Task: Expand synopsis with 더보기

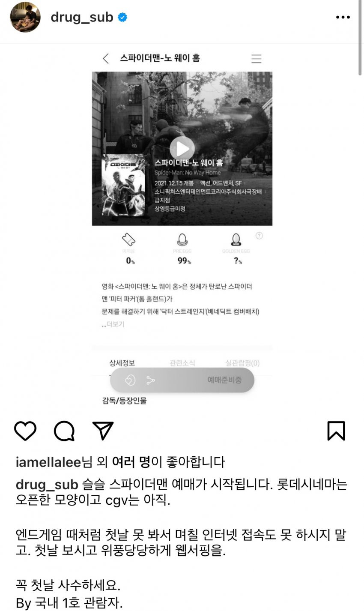Action: point(115,324)
